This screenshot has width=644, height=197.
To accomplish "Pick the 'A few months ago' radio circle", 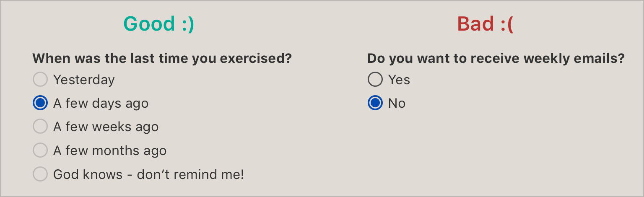I will pos(40,150).
